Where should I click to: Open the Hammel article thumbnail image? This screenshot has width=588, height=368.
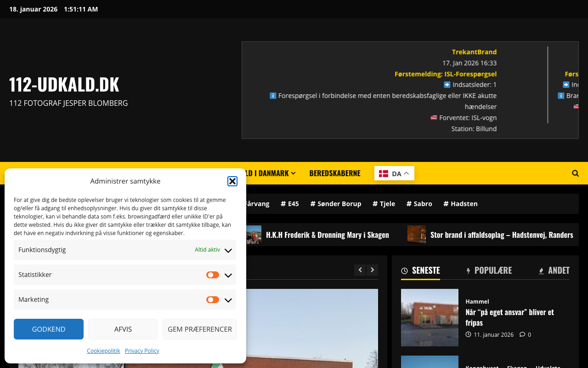click(430, 317)
